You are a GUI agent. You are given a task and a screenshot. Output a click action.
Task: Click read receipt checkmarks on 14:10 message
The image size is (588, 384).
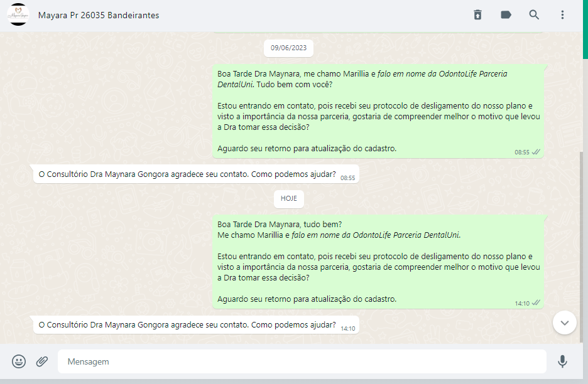point(536,302)
